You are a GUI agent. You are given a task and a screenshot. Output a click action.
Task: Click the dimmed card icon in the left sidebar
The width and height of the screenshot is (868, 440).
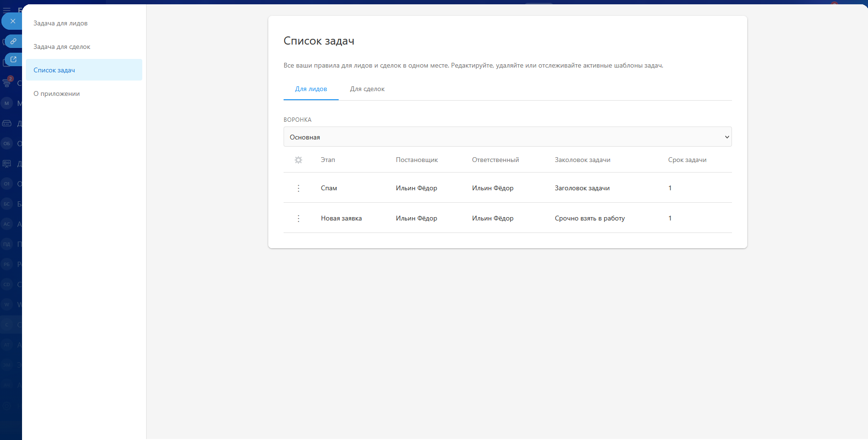click(7, 123)
